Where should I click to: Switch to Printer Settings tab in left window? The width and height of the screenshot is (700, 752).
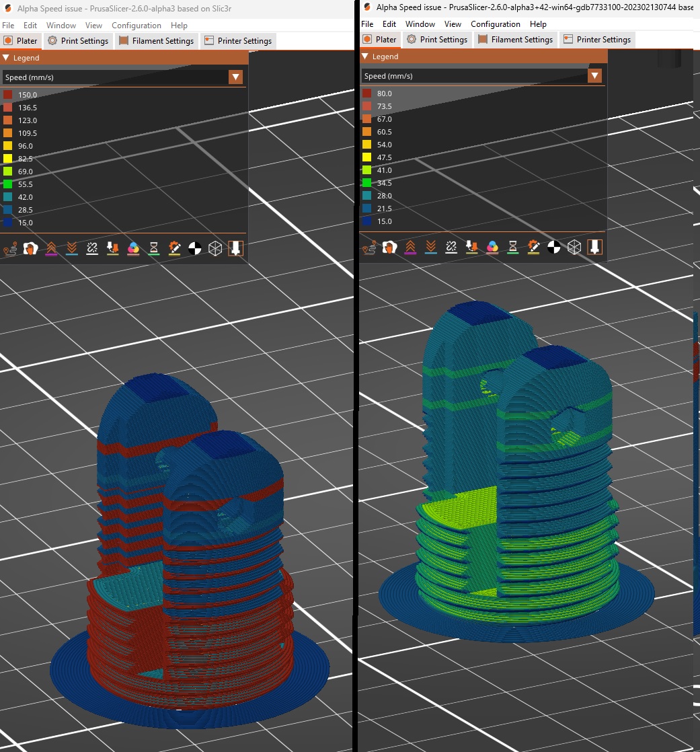coord(238,41)
